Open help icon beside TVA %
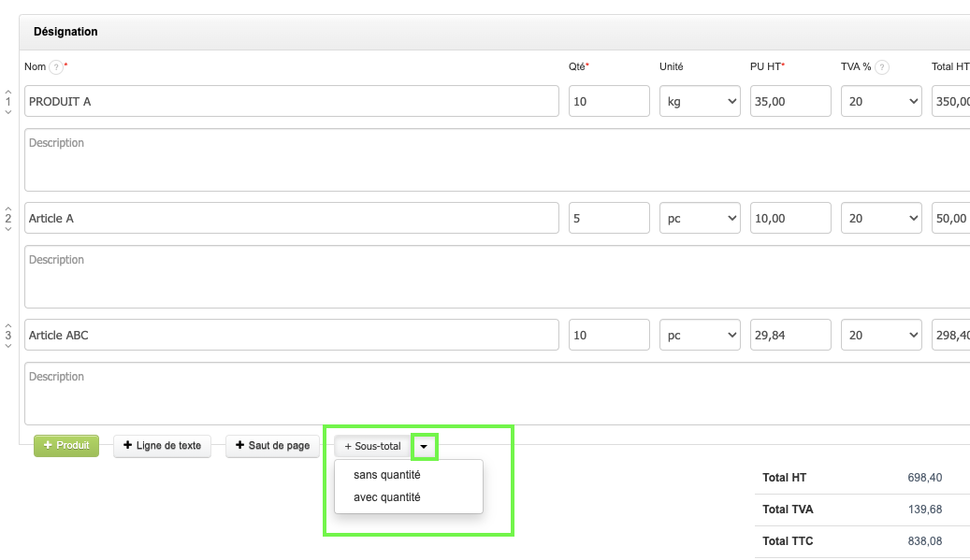Viewport: 970px width, 560px height. point(881,67)
